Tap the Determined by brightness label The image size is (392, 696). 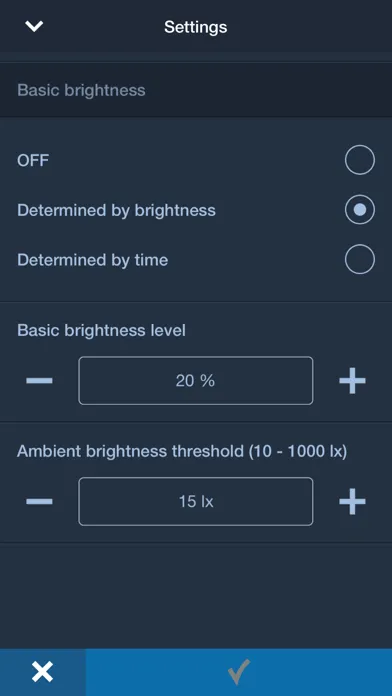(x=116, y=210)
